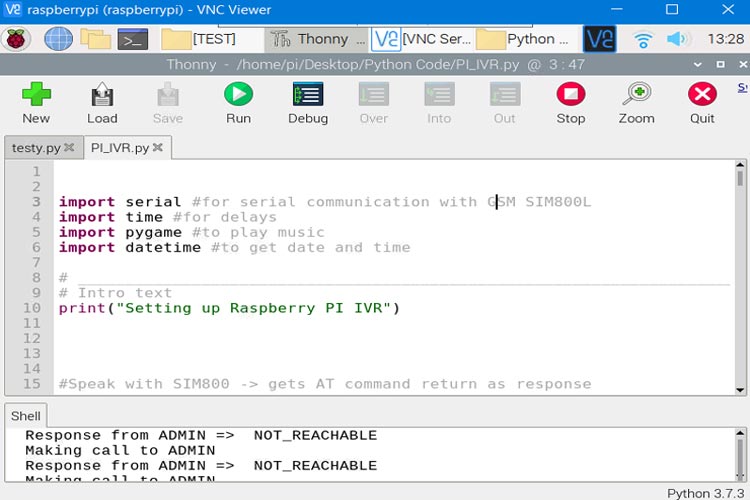The image size is (750, 500).
Task: Switch to the testy.py tab
Action: 35,147
